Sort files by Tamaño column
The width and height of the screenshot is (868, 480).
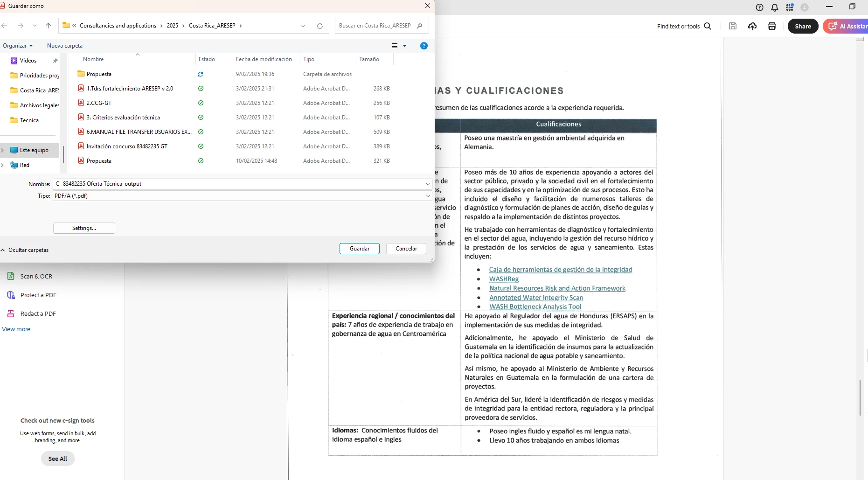click(369, 59)
